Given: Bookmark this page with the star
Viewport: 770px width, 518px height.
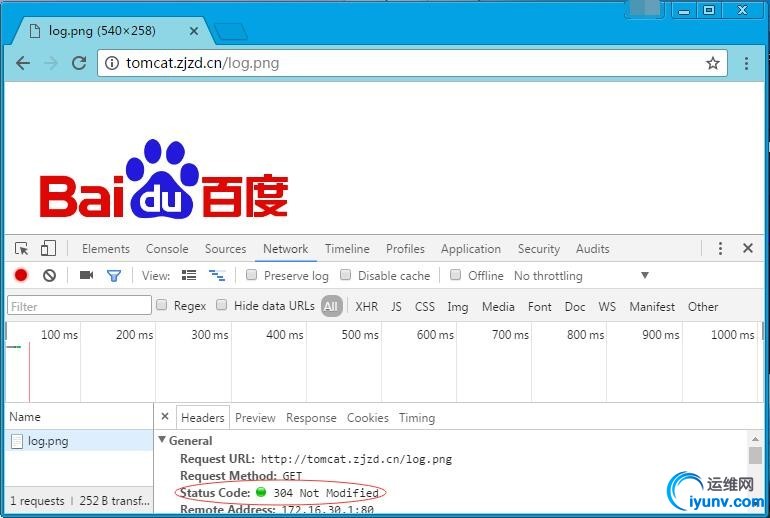Looking at the screenshot, I should 713,63.
